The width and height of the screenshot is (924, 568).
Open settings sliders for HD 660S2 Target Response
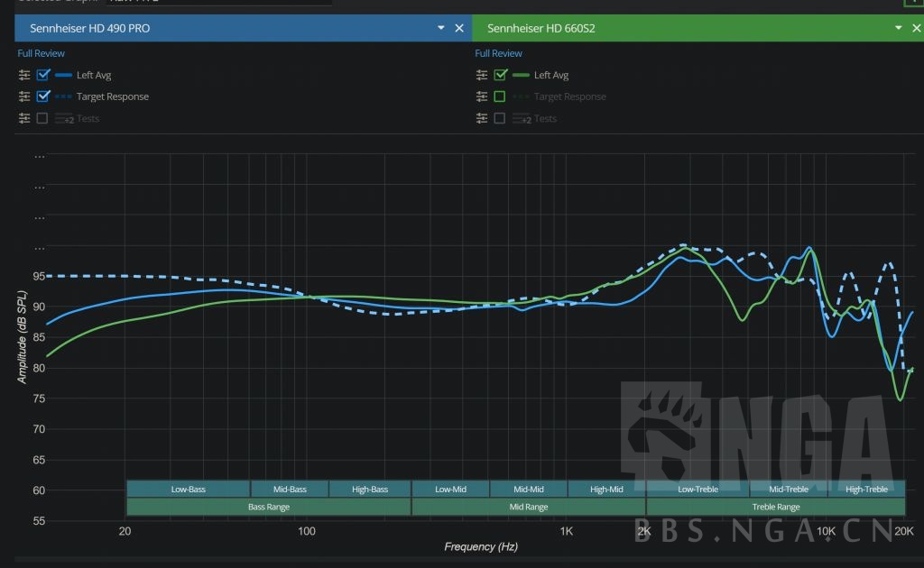[x=482, y=96]
